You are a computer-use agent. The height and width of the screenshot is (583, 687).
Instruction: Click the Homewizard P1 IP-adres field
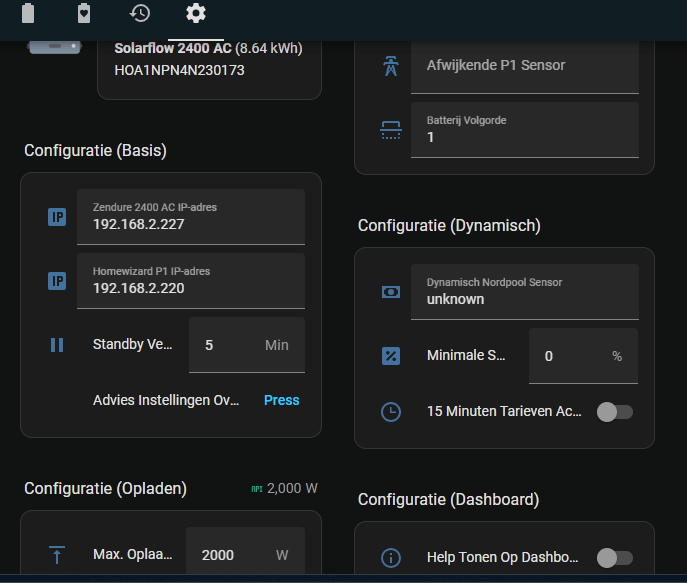pyautogui.click(x=190, y=281)
